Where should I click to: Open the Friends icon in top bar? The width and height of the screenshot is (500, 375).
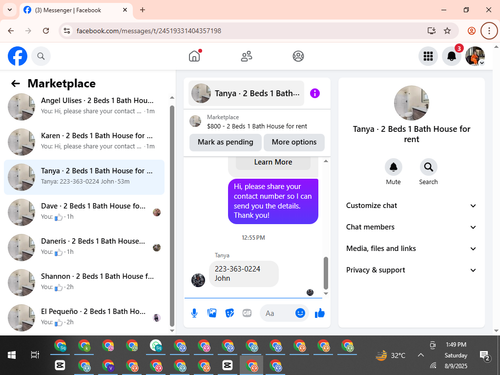pos(246,56)
